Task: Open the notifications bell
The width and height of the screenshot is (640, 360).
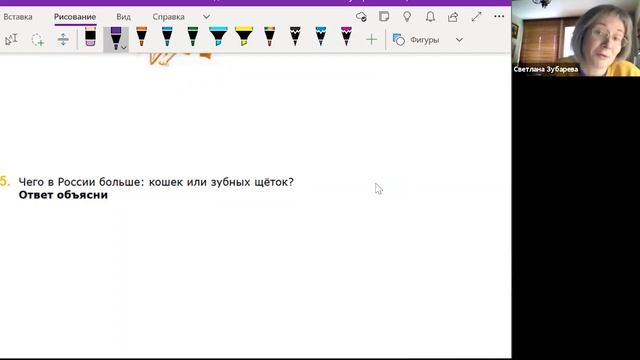Action: [x=430, y=17]
